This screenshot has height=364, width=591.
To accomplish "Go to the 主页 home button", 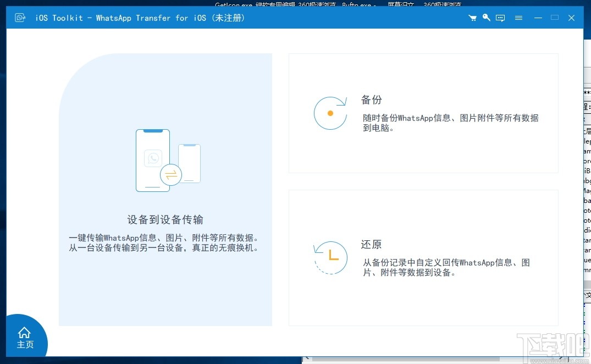I will point(25,338).
